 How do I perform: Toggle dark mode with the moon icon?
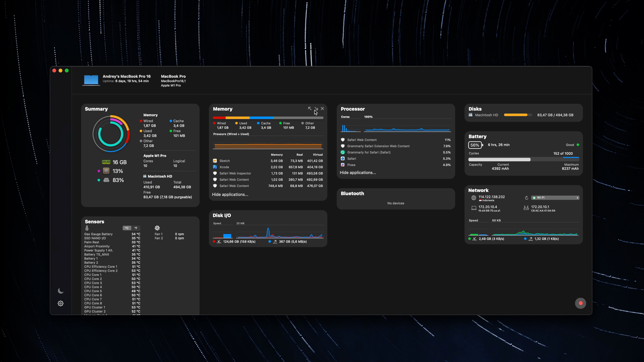61,291
